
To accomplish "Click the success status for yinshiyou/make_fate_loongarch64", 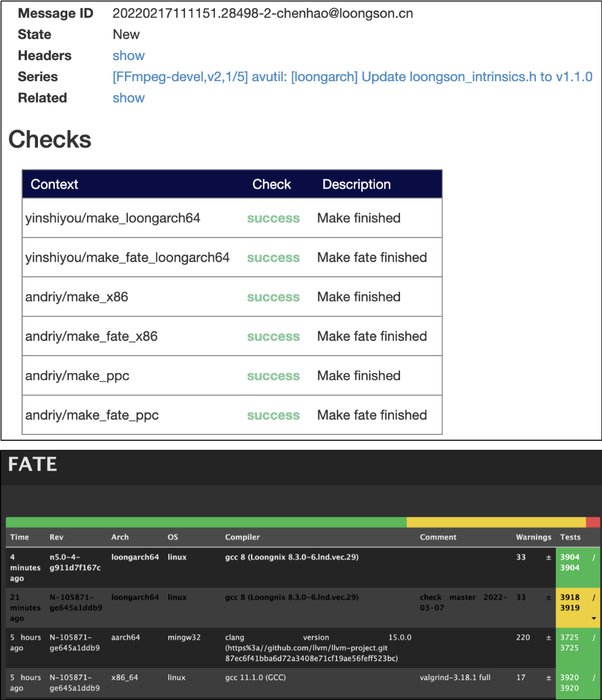I will (x=273, y=257).
